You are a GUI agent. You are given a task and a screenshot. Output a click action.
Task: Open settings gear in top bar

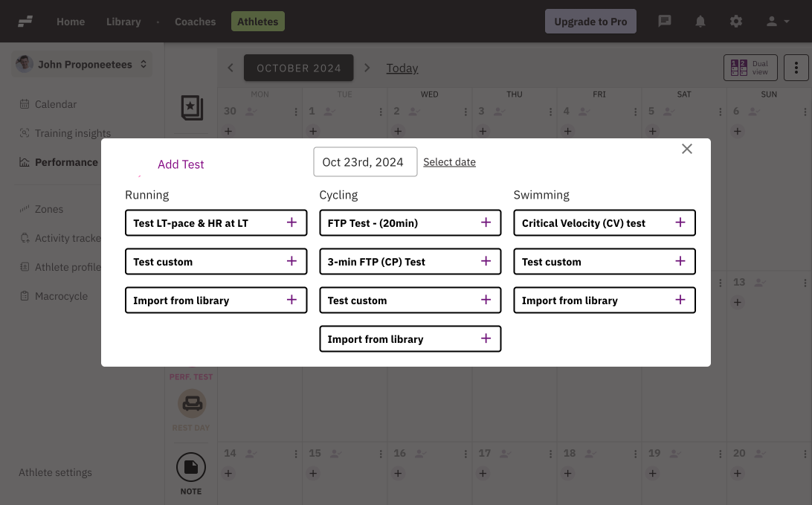click(736, 22)
